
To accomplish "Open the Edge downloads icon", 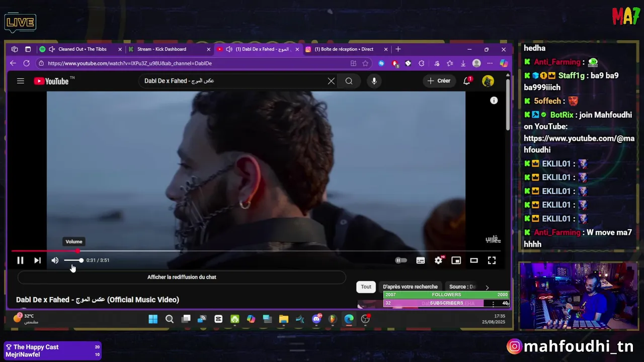I will point(463,63).
